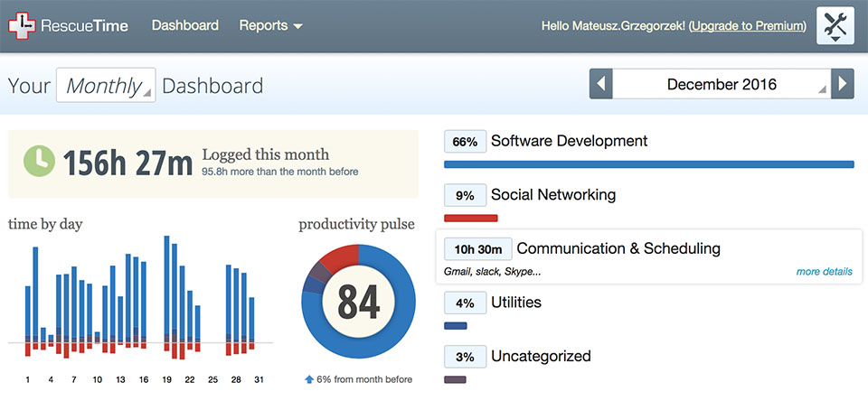Image resolution: width=868 pixels, height=401 pixels.
Task: Click the 10h 30m time badge
Action: click(477, 249)
